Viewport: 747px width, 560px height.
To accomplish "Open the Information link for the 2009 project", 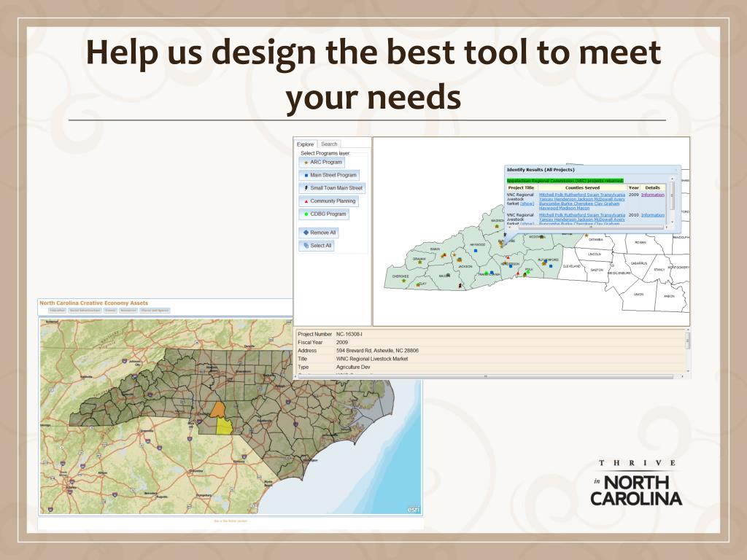I will click(x=653, y=195).
